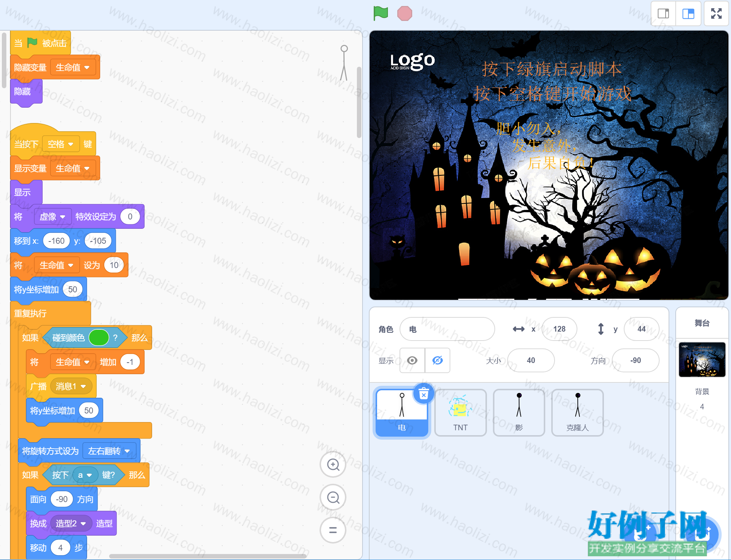Viewport: 731px width, 560px height.
Task: Click the 当绿旗被点击 hat block
Action: click(x=40, y=43)
